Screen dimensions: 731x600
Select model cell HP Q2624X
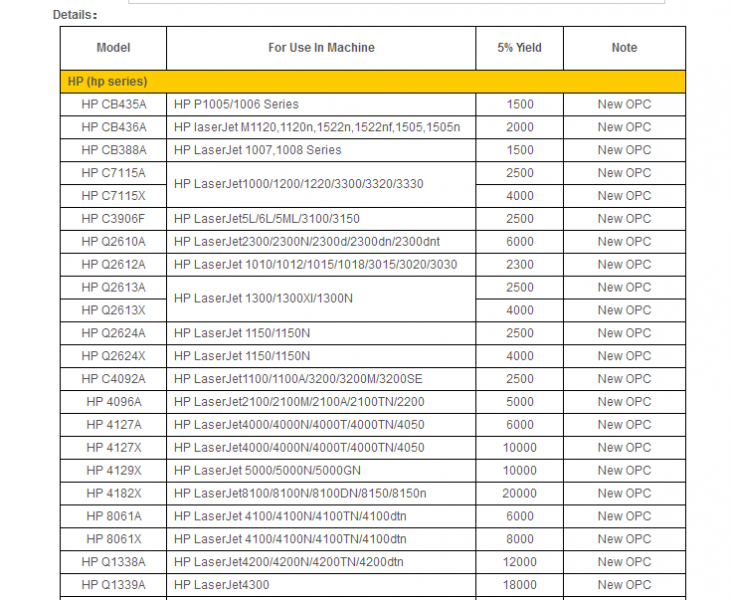113,356
